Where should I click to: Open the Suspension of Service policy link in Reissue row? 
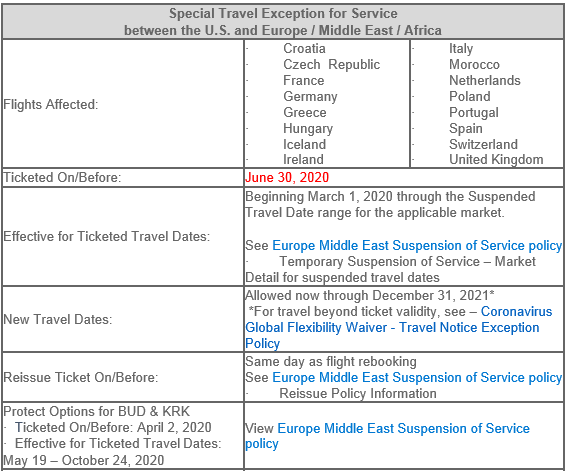(417, 378)
